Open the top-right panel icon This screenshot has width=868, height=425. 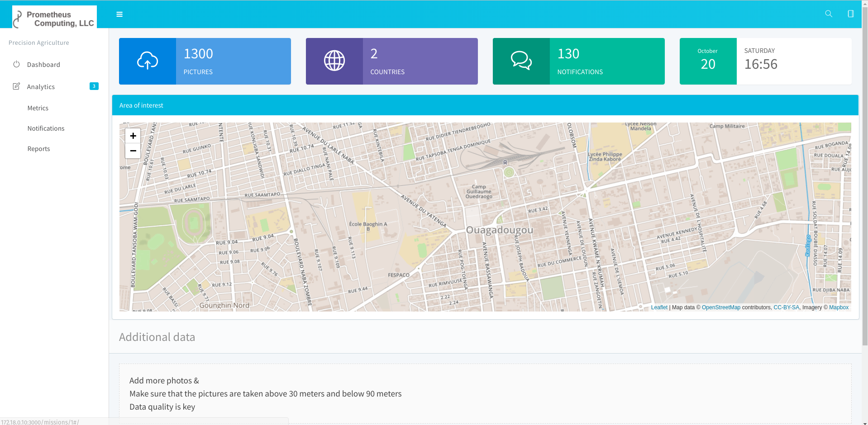[850, 14]
